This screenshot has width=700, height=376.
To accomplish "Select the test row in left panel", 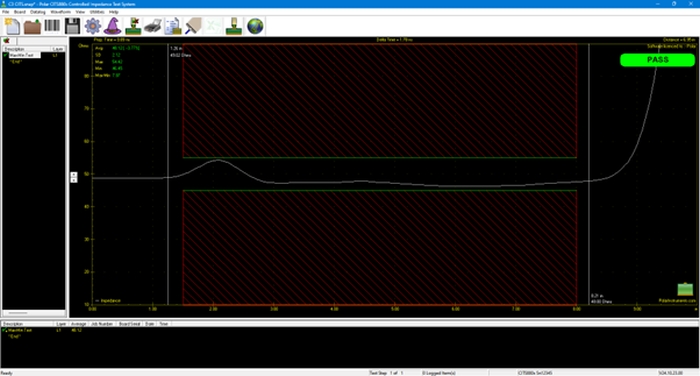I will point(34,55).
